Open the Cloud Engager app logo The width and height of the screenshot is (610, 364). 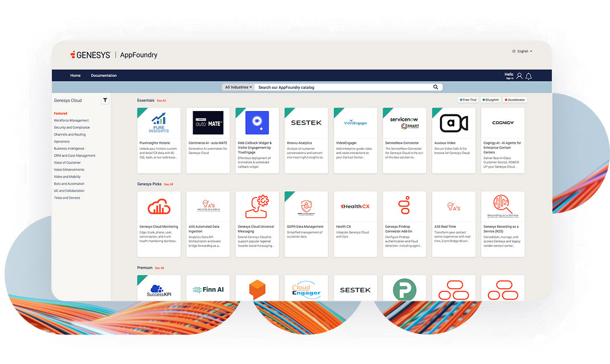(306, 290)
